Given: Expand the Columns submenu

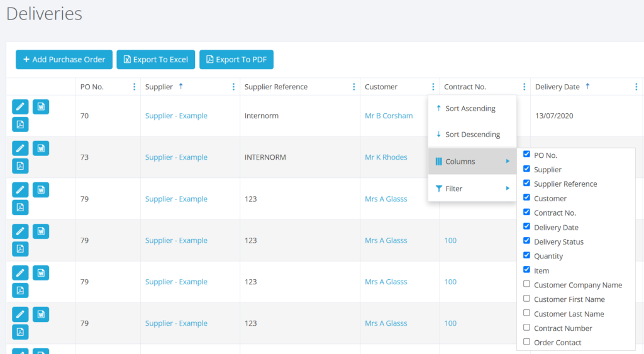Looking at the screenshot, I should pos(472,162).
